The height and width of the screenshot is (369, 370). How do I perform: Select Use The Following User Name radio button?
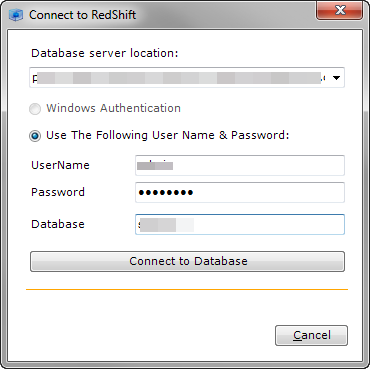coord(35,136)
